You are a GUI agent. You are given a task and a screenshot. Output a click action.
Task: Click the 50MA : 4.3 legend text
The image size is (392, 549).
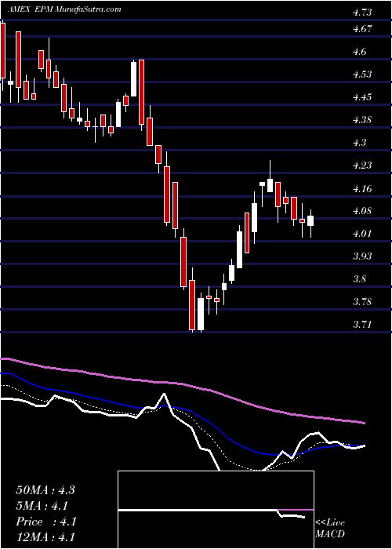[x=45, y=490]
